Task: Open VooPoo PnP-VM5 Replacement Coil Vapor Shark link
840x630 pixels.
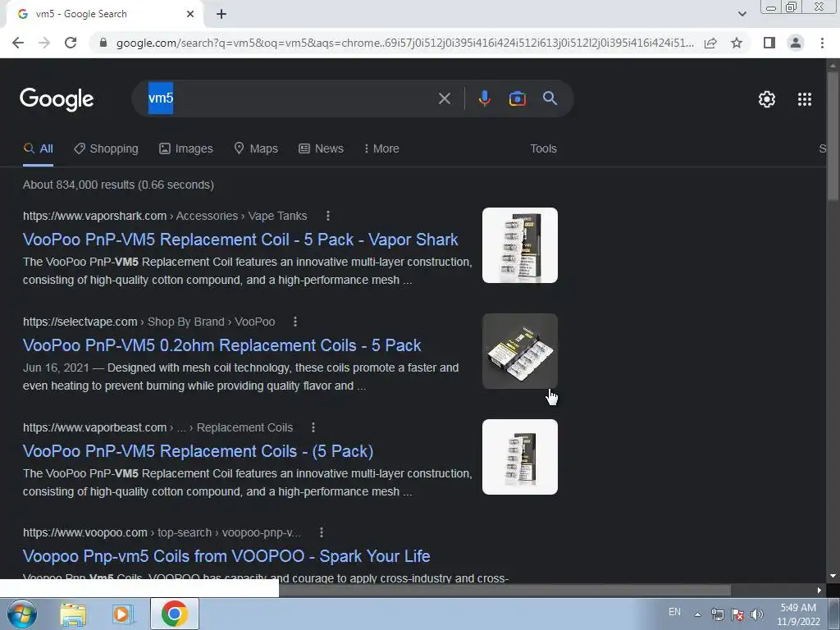Action: [240, 240]
